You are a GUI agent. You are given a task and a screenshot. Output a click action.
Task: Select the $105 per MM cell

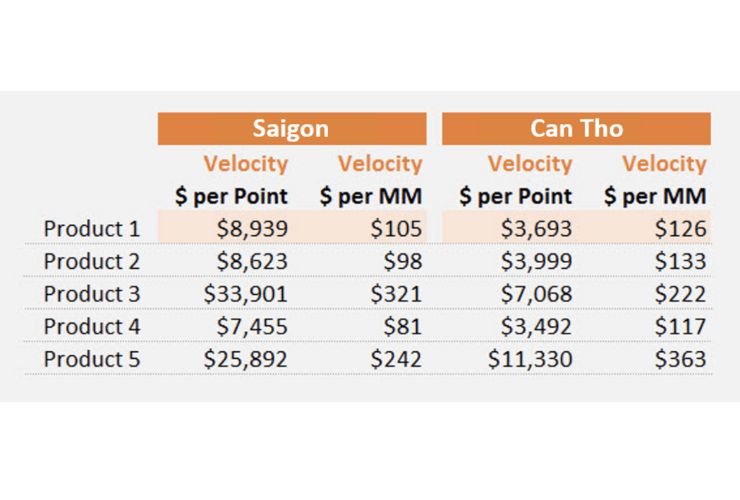tap(396, 229)
